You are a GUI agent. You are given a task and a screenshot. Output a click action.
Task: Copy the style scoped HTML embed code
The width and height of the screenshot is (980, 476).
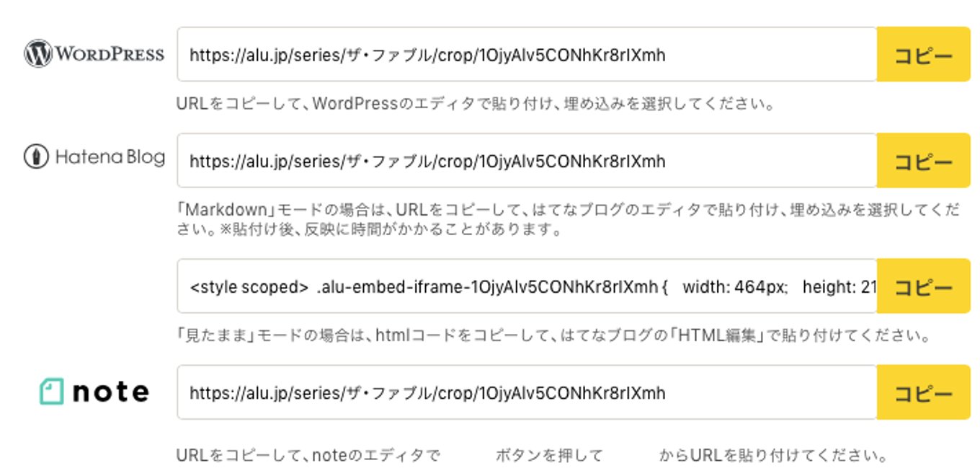(x=924, y=286)
